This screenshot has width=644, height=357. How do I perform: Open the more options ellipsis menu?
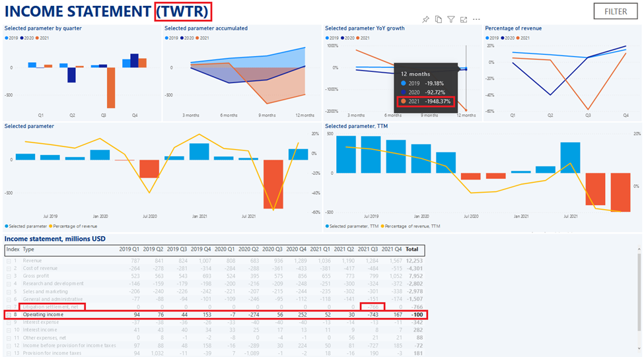[476, 20]
